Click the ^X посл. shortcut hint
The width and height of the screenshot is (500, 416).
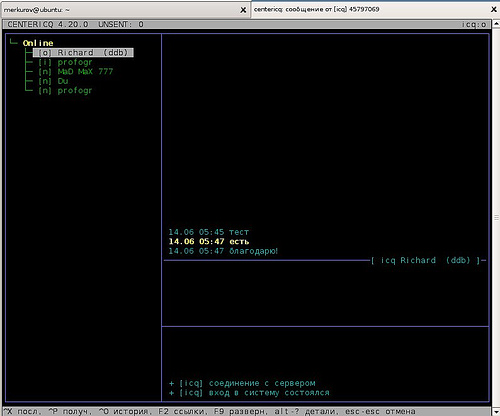pos(23,411)
